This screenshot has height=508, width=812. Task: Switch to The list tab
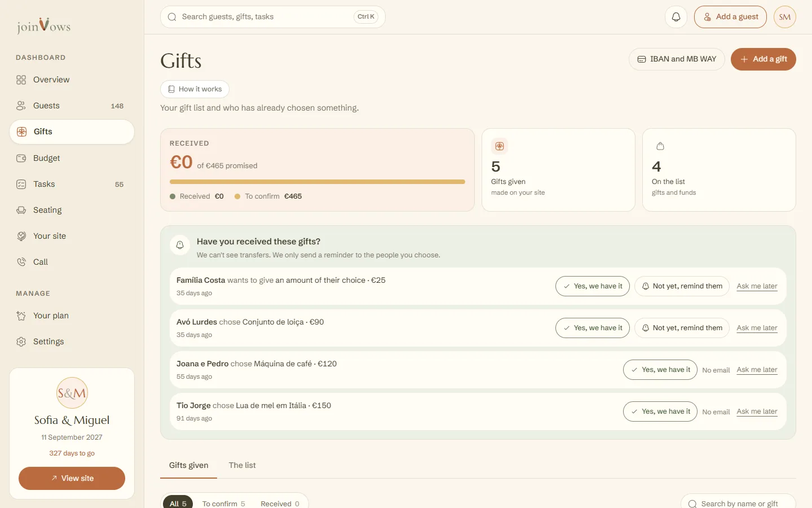tap(242, 465)
